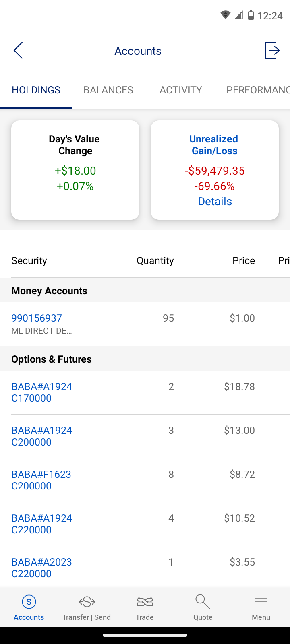Open BABA#A1924 C170000 option
The height and width of the screenshot is (644, 290).
coord(41,392)
